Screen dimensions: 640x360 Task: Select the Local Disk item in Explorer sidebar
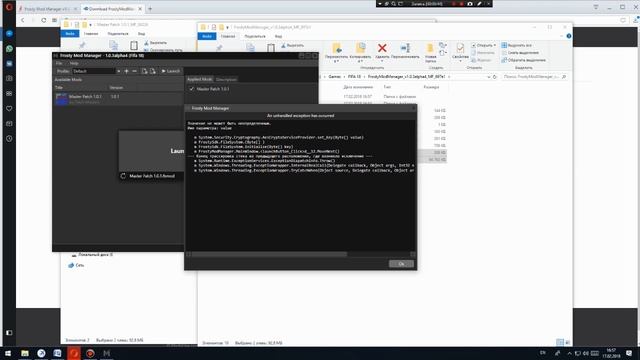pyautogui.click(x=92, y=255)
